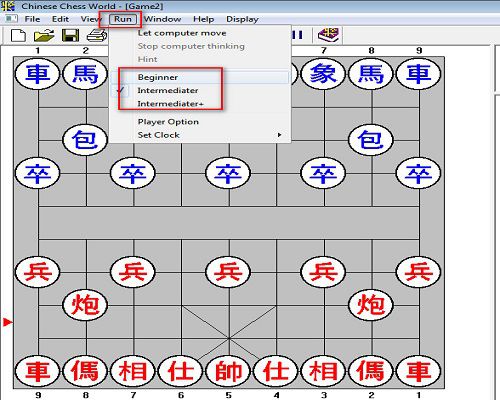Select the red center 兵 soldier piece
This screenshot has height=400, width=500.
tap(228, 272)
